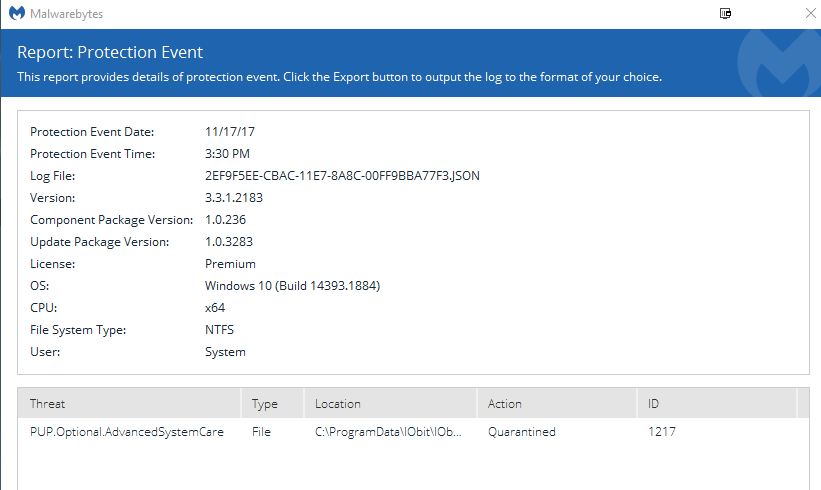The height and width of the screenshot is (490, 821).
Task: Click the Action column header
Action: (x=557, y=404)
